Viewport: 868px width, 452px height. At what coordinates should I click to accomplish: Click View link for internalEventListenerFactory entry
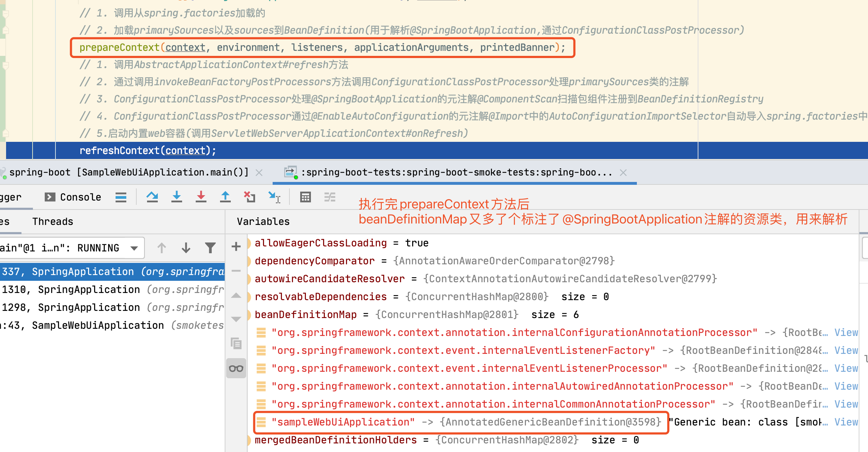click(x=846, y=350)
